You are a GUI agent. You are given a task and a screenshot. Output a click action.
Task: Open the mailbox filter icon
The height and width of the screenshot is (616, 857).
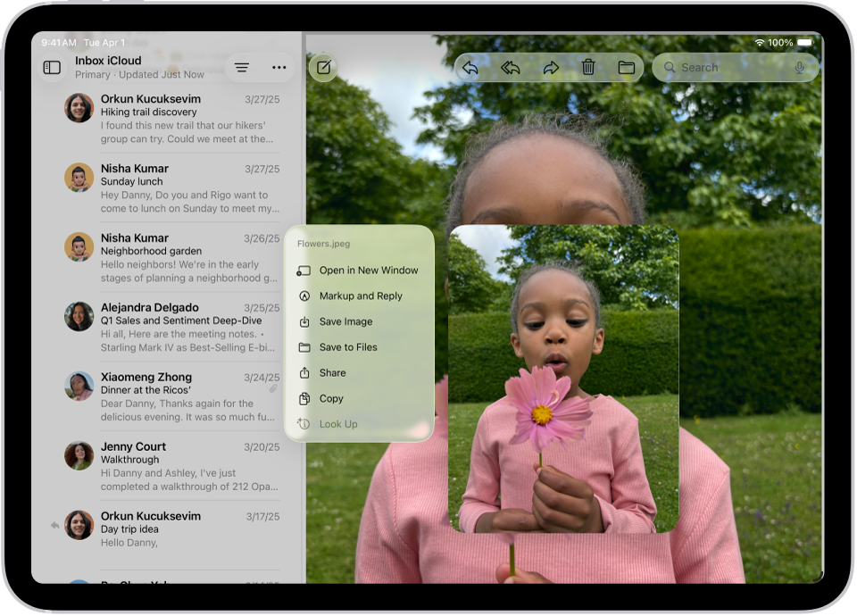[242, 68]
